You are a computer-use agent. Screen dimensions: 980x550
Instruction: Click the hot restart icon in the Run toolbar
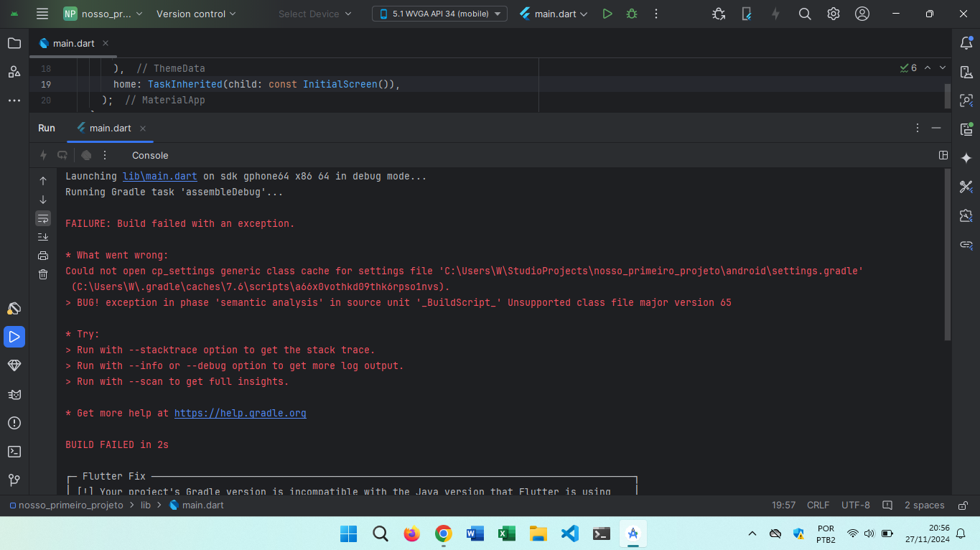[62, 155]
